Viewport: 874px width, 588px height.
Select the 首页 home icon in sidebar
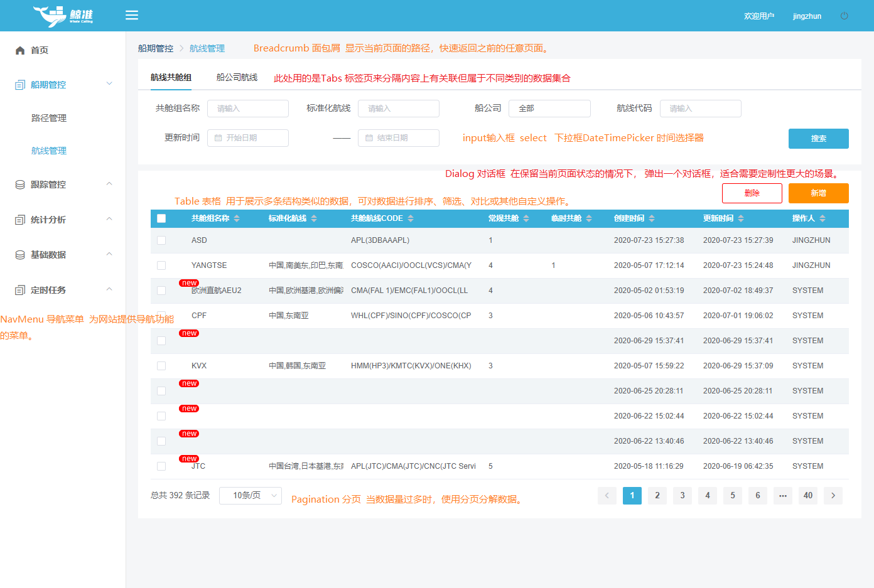pos(20,50)
